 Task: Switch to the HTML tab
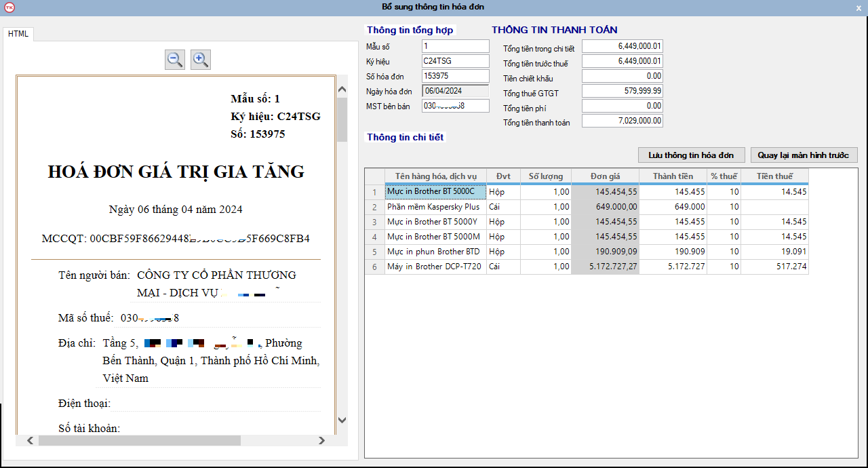18,34
